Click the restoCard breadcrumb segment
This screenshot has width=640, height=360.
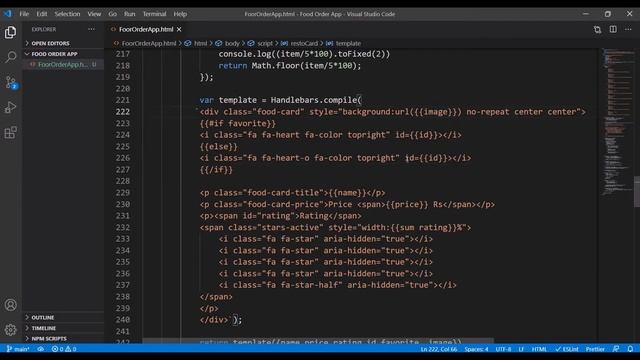[304, 43]
